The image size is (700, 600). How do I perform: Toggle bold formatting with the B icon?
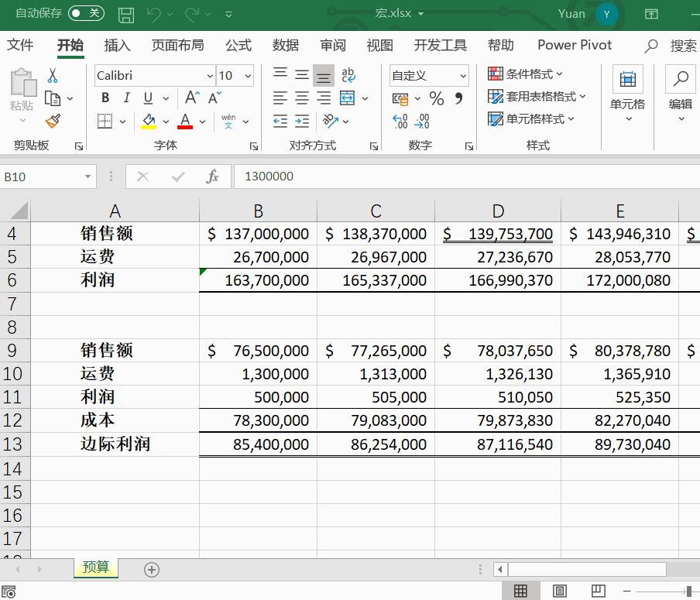click(105, 98)
